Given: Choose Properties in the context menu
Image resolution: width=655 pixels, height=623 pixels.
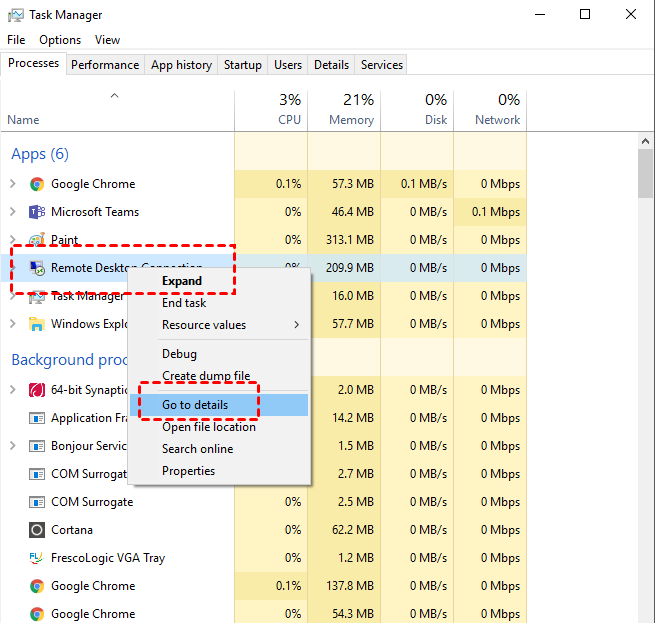Looking at the screenshot, I should [220, 471].
